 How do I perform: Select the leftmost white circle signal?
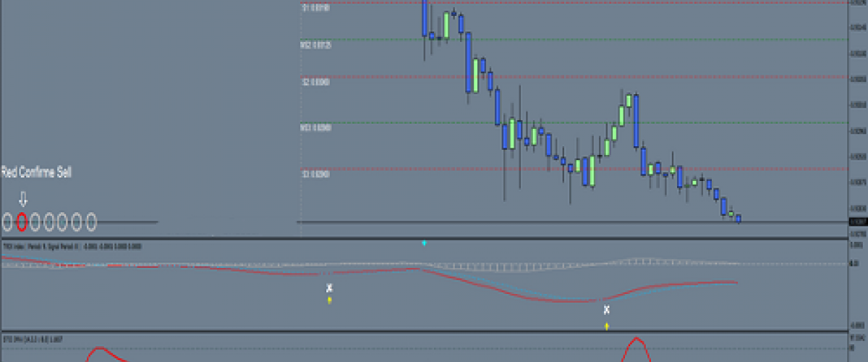tap(8, 222)
